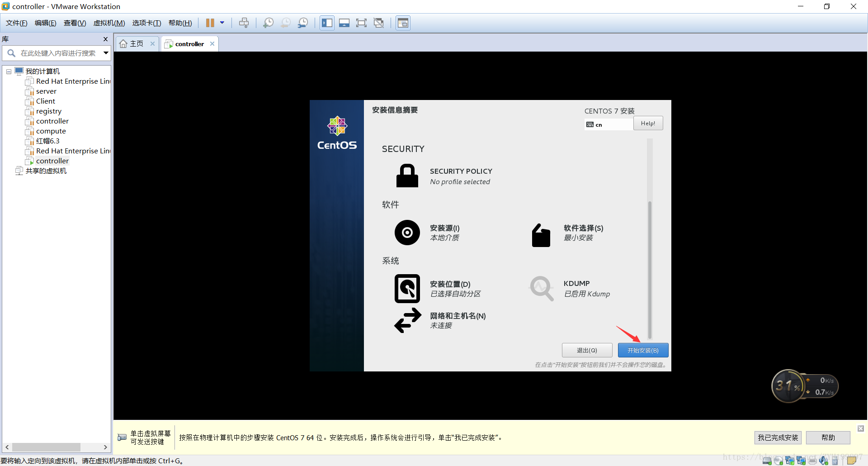Click the console view toolbar icon
Screen dimensions: 868x466
[403, 23]
